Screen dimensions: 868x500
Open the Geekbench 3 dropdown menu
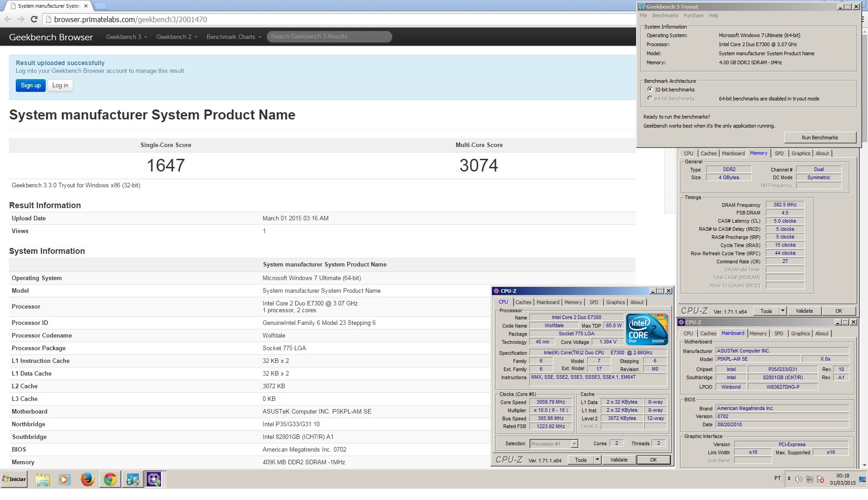(127, 37)
